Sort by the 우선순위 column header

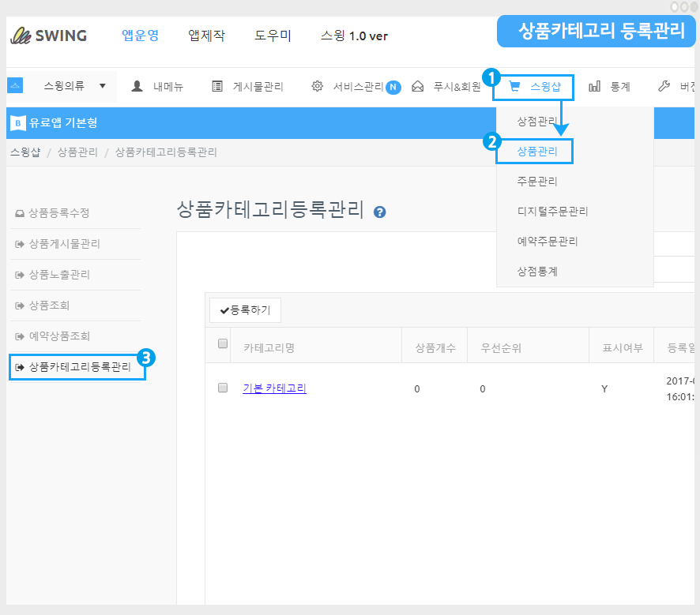[495, 348]
